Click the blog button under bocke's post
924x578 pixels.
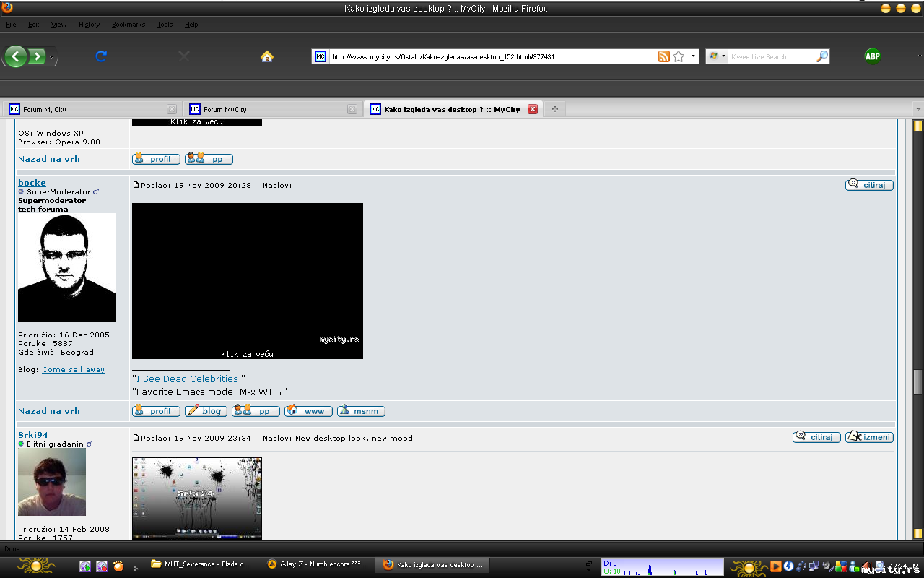tap(206, 411)
